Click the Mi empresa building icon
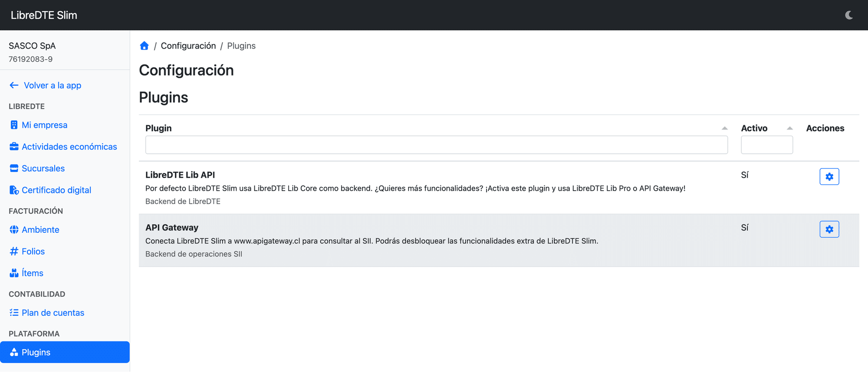The height and width of the screenshot is (377, 868). tap(14, 125)
